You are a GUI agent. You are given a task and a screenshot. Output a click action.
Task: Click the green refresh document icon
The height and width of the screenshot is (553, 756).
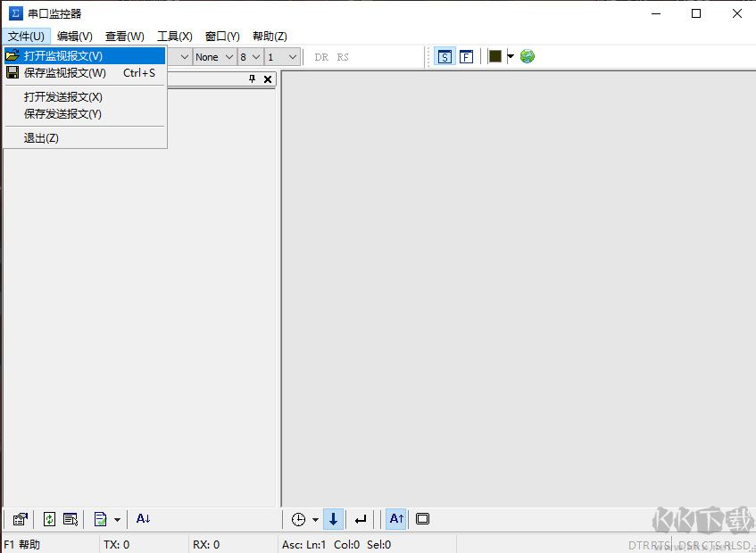click(49, 519)
